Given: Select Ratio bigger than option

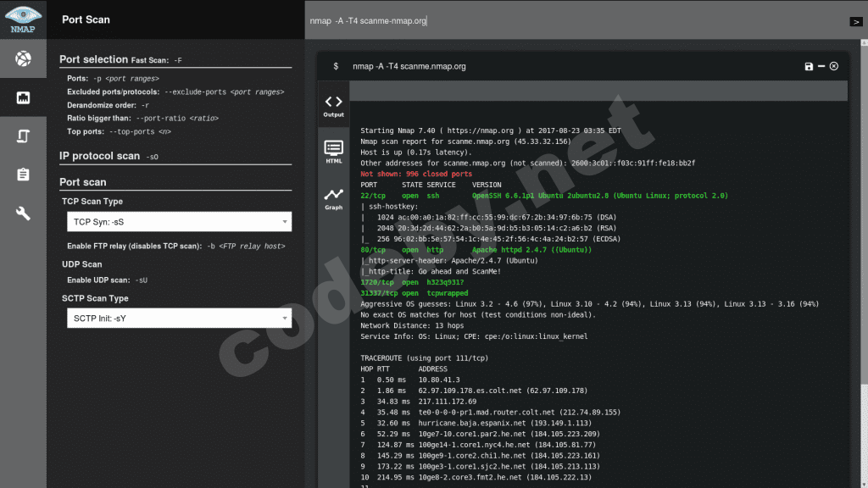Looking at the screenshot, I should click(x=142, y=119).
